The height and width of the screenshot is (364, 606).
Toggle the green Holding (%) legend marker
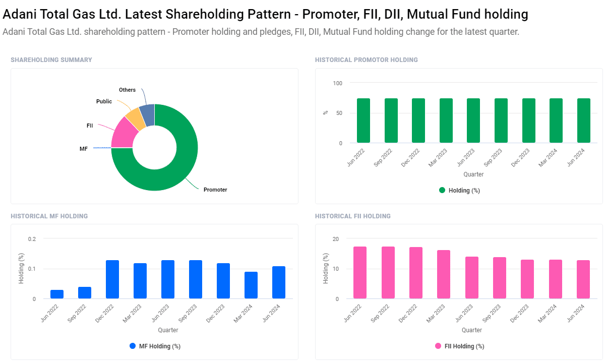[x=442, y=190]
